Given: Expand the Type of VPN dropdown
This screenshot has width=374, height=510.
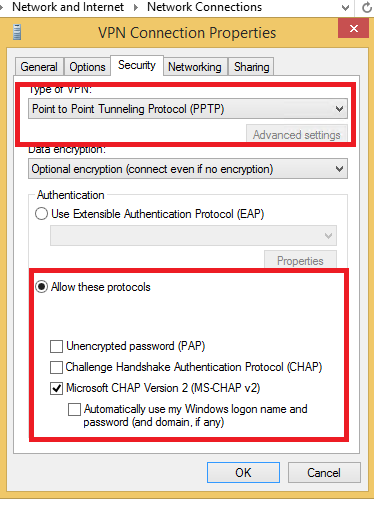Looking at the screenshot, I should pyautogui.click(x=188, y=109).
